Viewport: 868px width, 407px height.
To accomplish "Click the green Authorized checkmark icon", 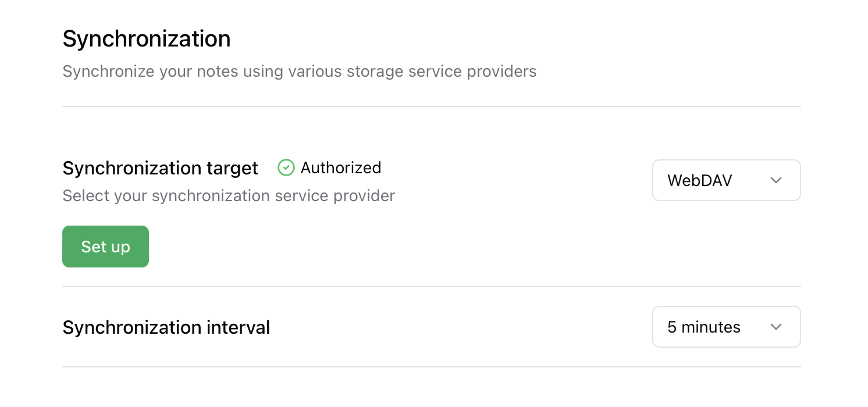I will coord(286,168).
